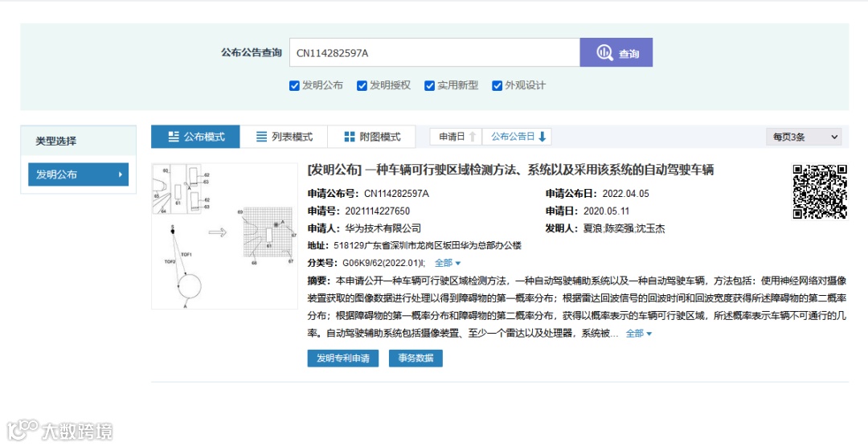Click publication date 2022.04.05
868x447 pixels.
pos(625,194)
